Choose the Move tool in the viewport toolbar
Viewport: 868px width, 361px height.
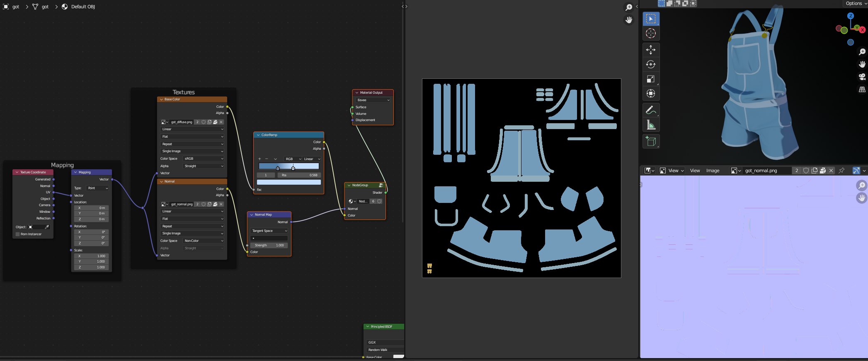point(651,50)
